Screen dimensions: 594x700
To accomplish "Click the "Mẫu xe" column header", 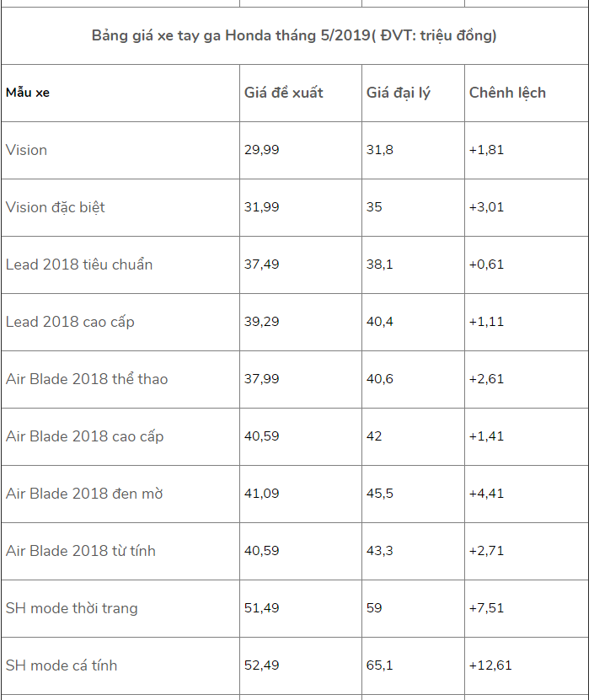I will (28, 93).
